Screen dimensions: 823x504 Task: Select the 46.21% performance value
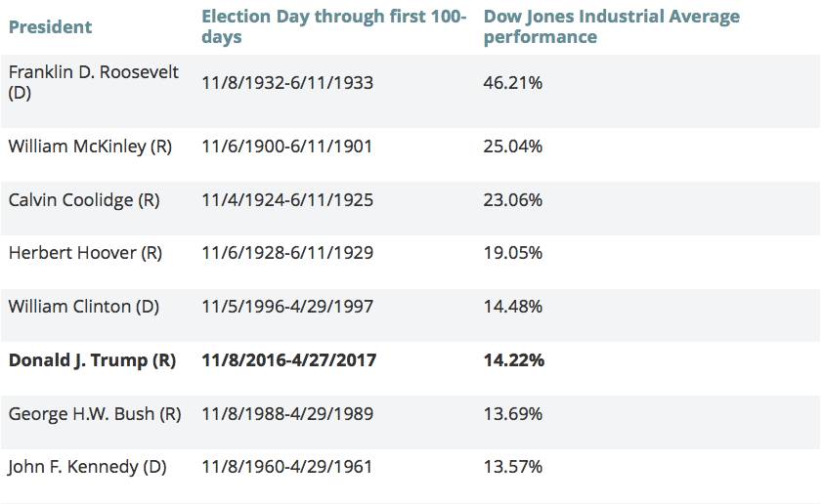(x=513, y=83)
